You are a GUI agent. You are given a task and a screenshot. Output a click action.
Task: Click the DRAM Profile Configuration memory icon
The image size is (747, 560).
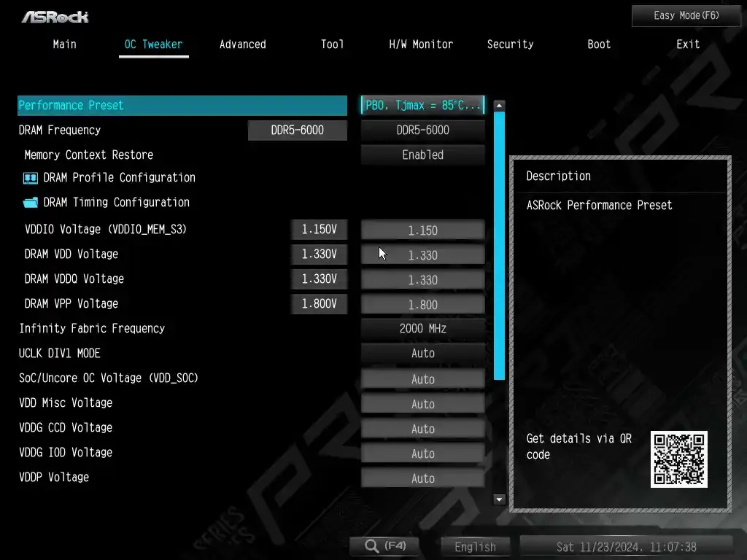[x=31, y=178]
